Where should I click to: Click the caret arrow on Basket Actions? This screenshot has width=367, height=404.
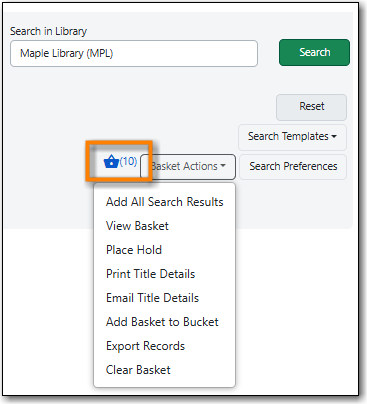point(223,166)
